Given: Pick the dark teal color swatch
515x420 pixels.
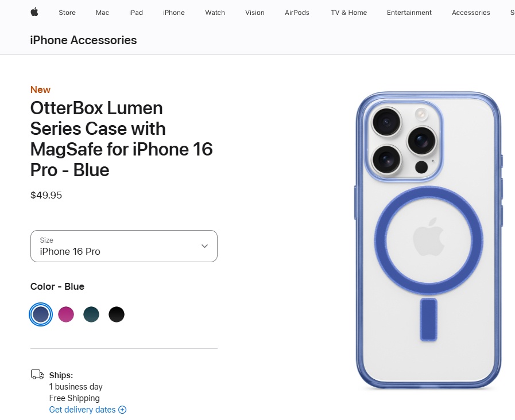Looking at the screenshot, I should click(x=91, y=314).
